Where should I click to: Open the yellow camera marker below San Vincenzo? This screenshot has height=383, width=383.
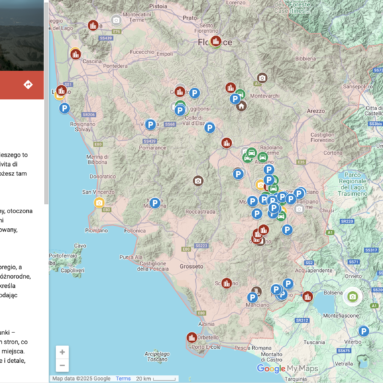pos(99,203)
